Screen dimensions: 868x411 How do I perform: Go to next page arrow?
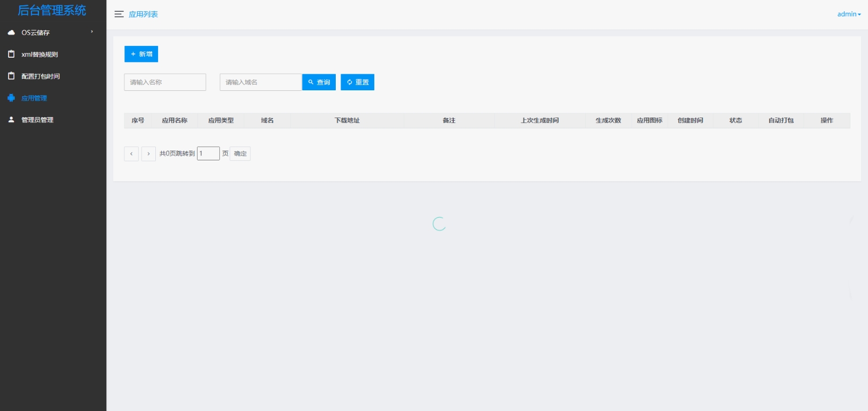pyautogui.click(x=148, y=154)
